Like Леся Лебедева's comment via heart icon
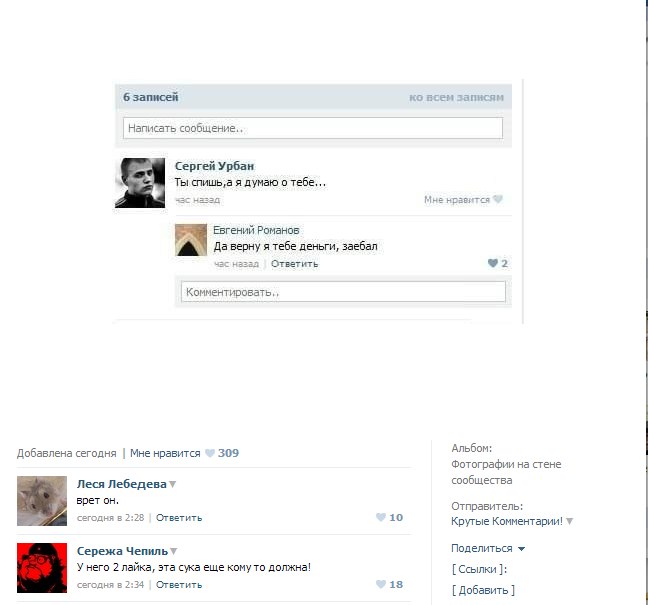Screen dimensions: 648x605 [x=381, y=517]
